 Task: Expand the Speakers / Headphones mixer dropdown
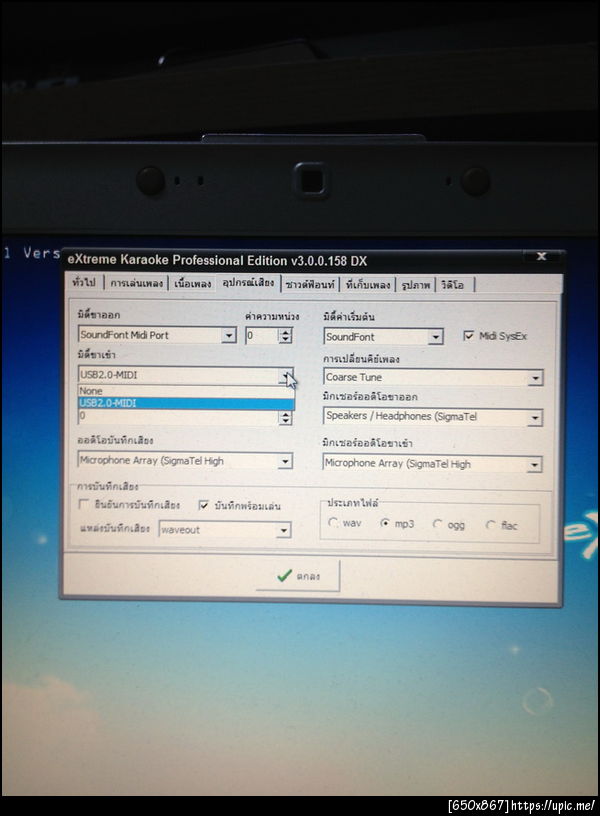(x=534, y=417)
